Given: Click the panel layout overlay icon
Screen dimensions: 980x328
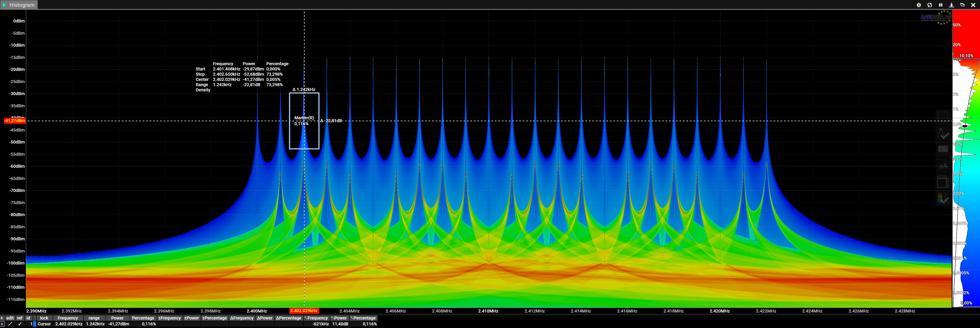Looking at the screenshot, I should [943, 182].
